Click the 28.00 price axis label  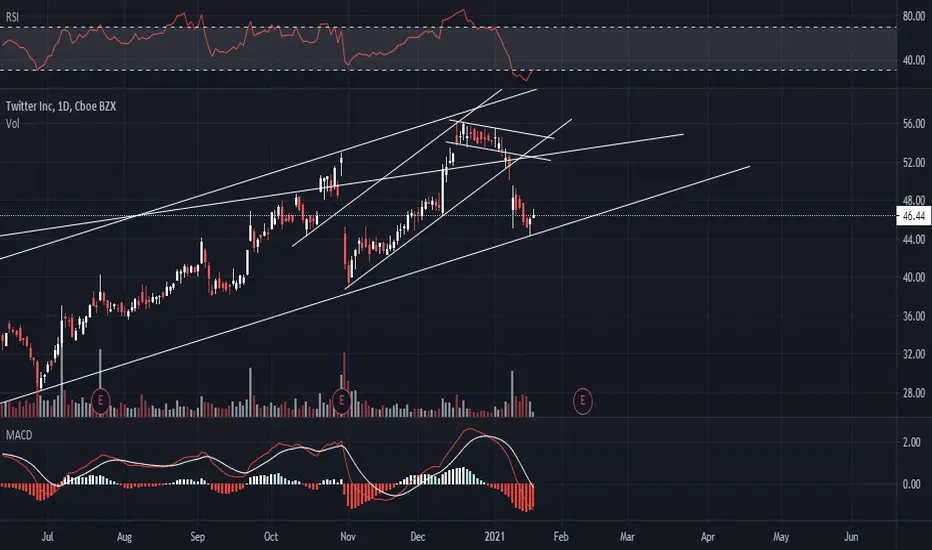914,393
